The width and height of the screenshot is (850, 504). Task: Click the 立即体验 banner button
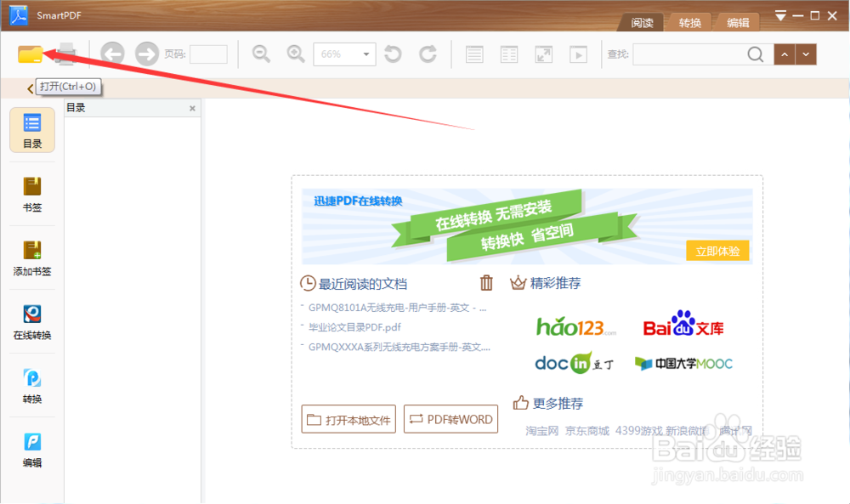717,251
